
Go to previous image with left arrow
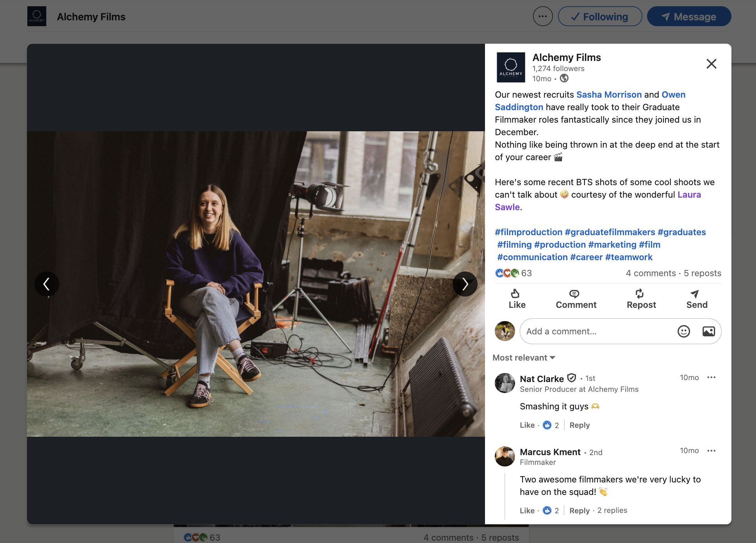tap(47, 284)
